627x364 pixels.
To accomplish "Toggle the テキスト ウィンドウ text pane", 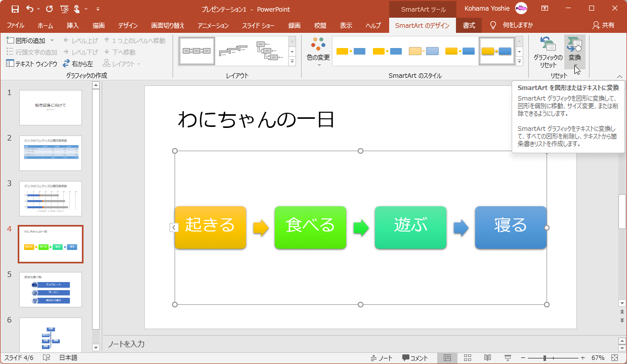I will click(31, 64).
